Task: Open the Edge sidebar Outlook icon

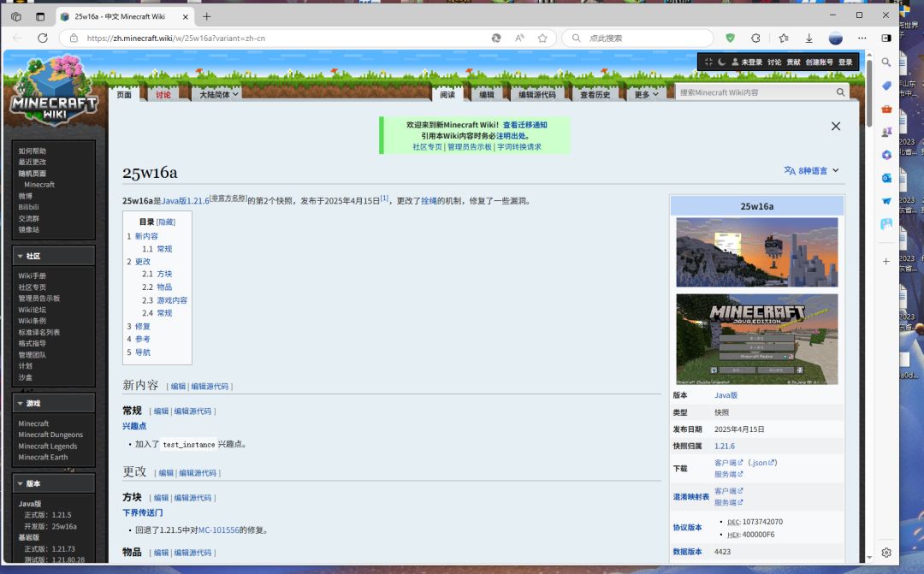Action: click(x=886, y=178)
